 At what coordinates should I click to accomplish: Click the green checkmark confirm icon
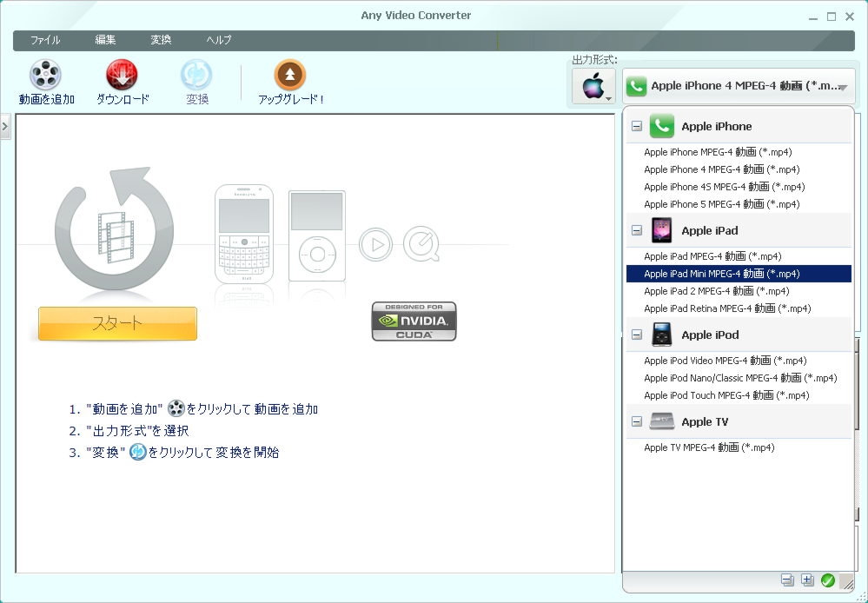(x=827, y=580)
